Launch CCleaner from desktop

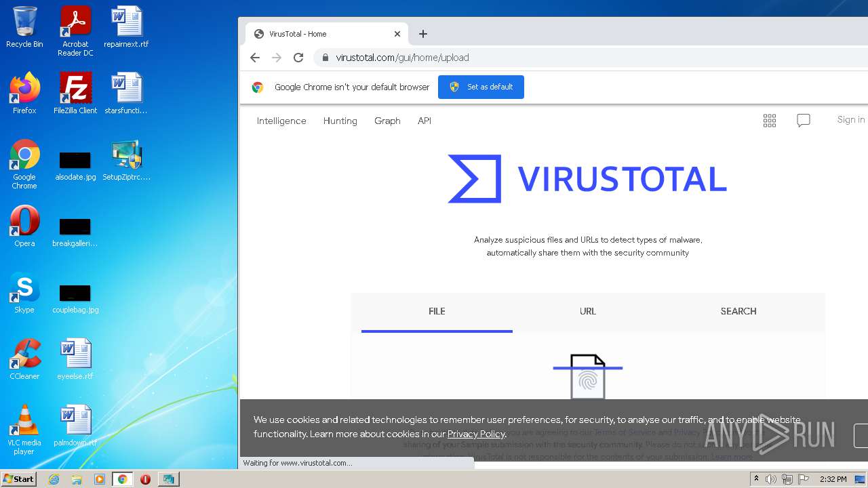pos(24,359)
